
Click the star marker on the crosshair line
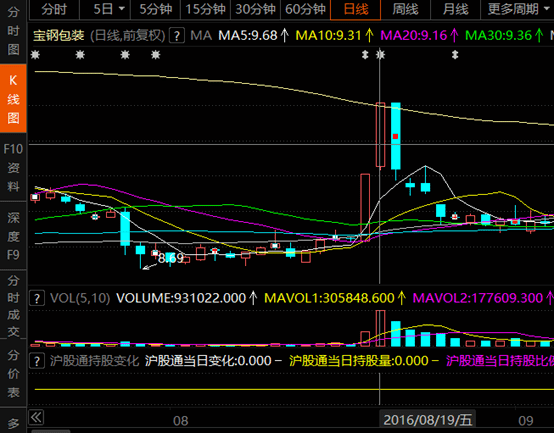point(381,55)
